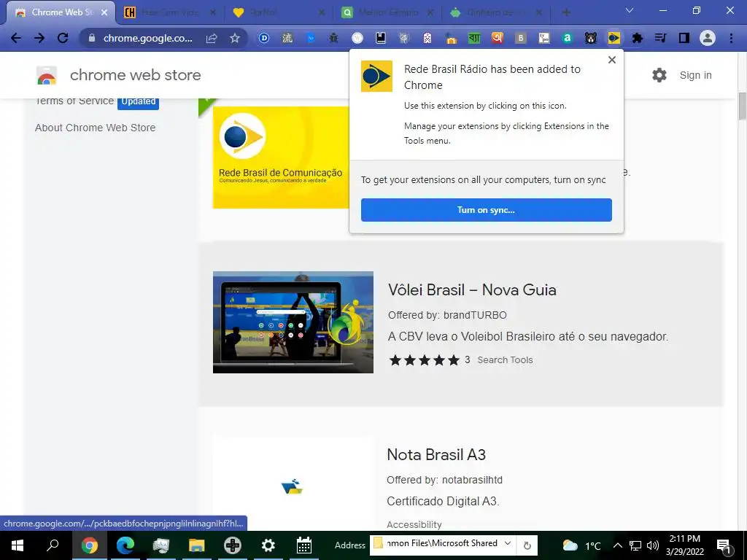Open the Terms of Service link

click(x=74, y=101)
